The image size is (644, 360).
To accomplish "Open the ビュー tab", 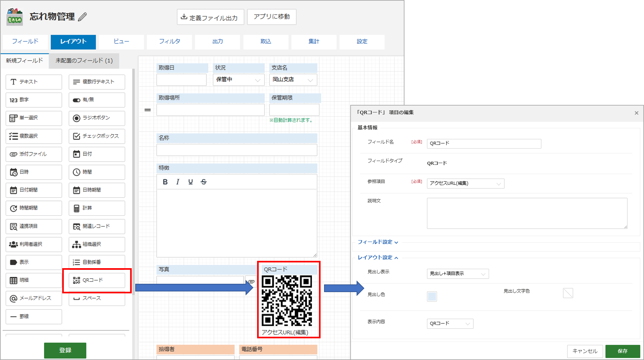I will coord(122,42).
